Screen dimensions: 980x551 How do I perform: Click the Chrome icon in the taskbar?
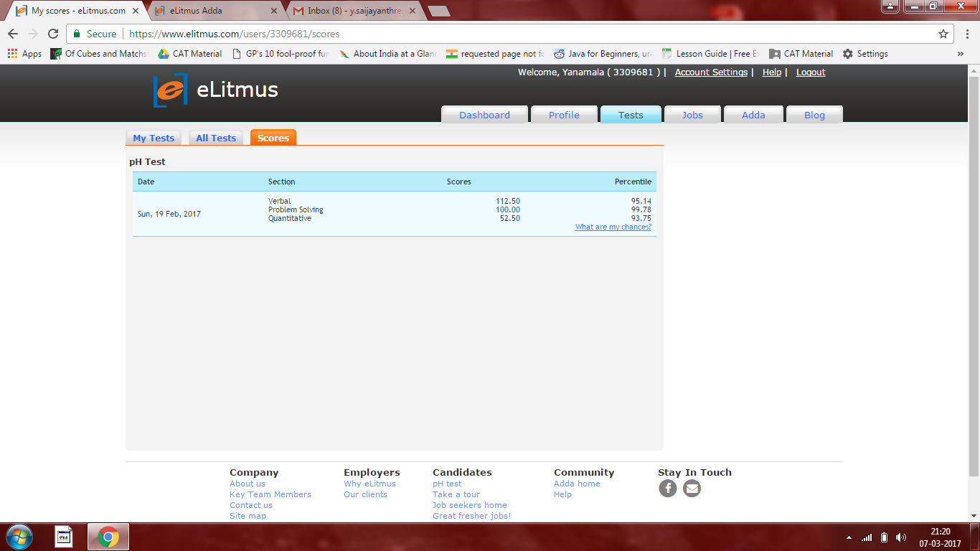tap(108, 537)
